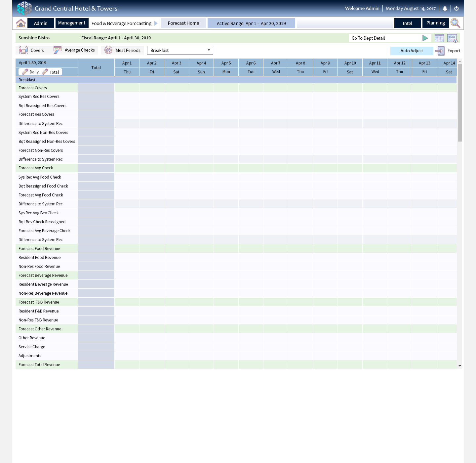Click the calendar grid view icon
This screenshot has width=476, height=463.
coord(439,38)
